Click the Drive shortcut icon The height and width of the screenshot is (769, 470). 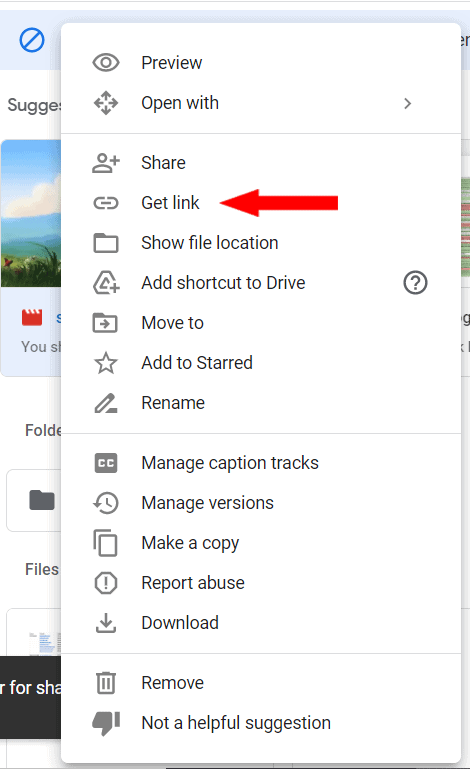106,282
